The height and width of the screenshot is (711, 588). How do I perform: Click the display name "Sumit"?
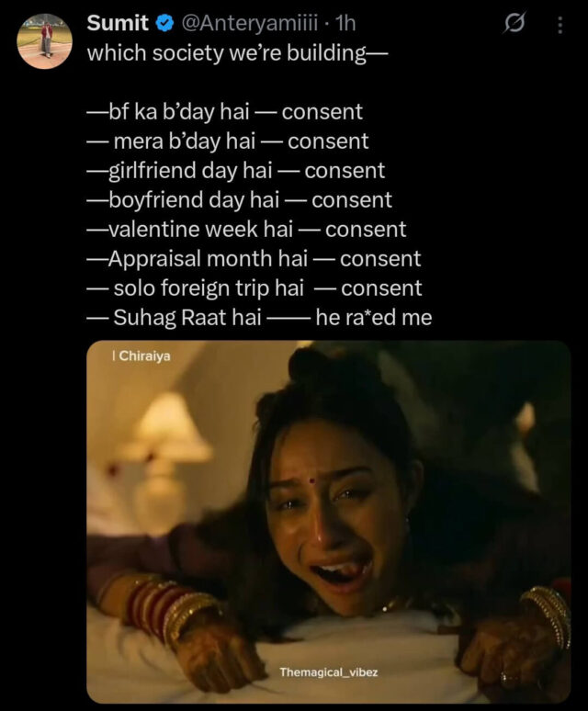(118, 23)
